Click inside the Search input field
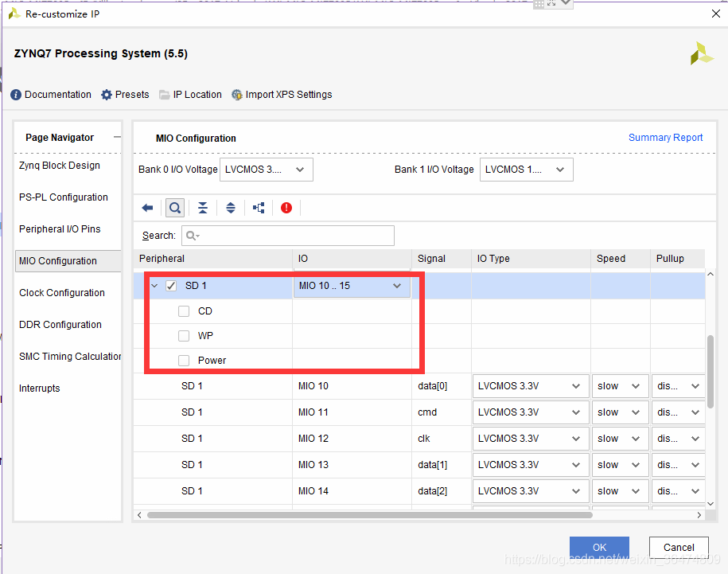This screenshot has width=728, height=574. [x=294, y=236]
